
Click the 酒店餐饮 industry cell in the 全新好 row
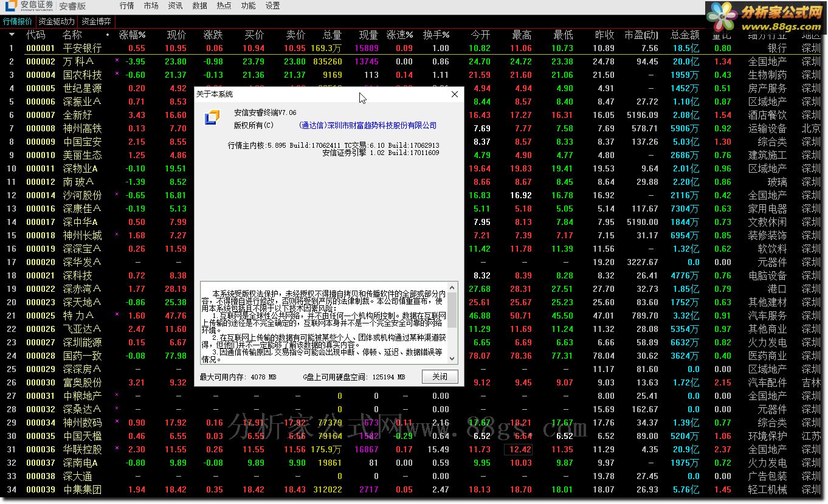click(767, 115)
